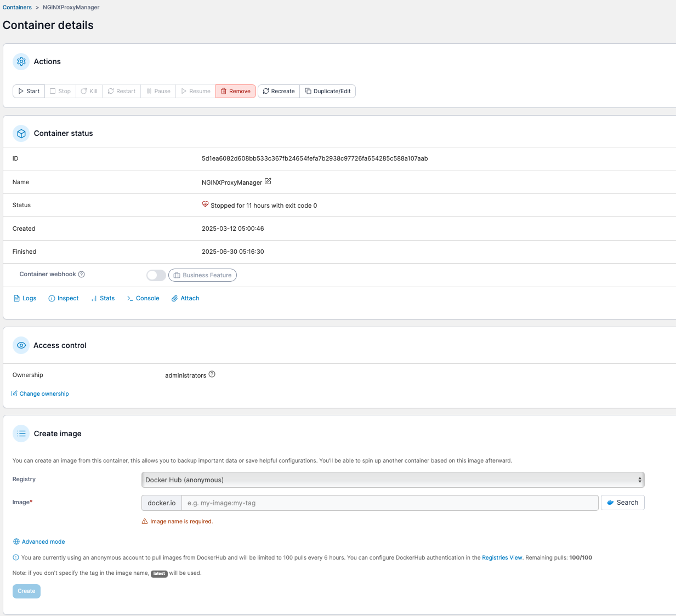Image resolution: width=676 pixels, height=616 pixels.
Task: Click the edit icon beside NGINXProxyManager name
Action: (x=268, y=181)
